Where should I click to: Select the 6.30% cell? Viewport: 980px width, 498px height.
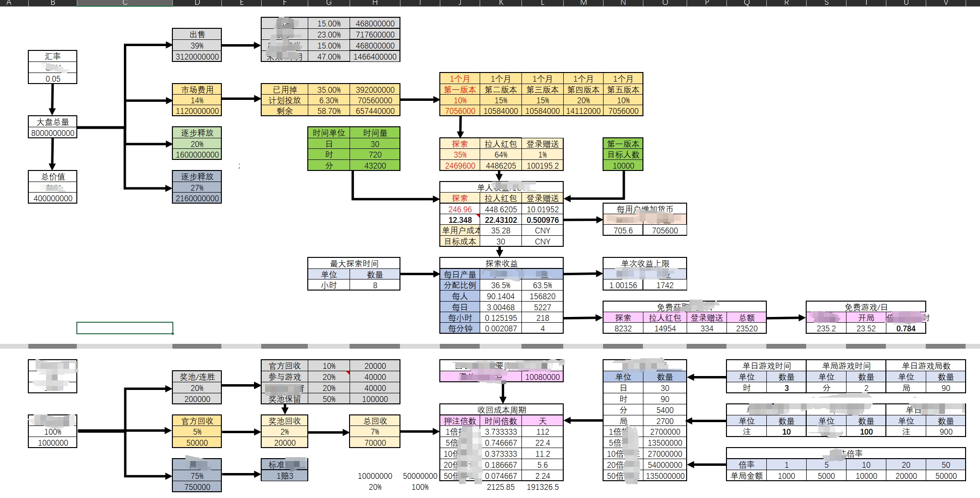pyautogui.click(x=329, y=100)
